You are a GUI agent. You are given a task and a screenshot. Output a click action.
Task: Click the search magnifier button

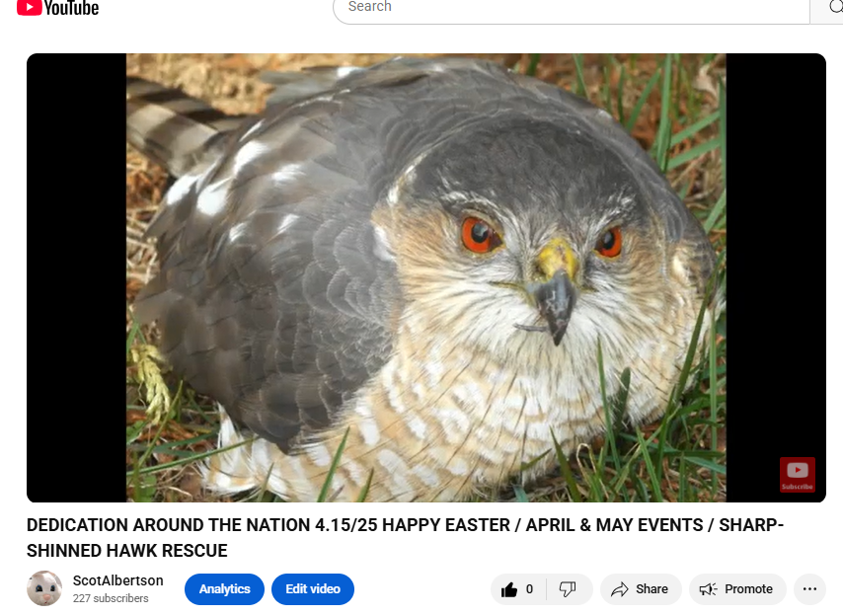click(x=828, y=8)
